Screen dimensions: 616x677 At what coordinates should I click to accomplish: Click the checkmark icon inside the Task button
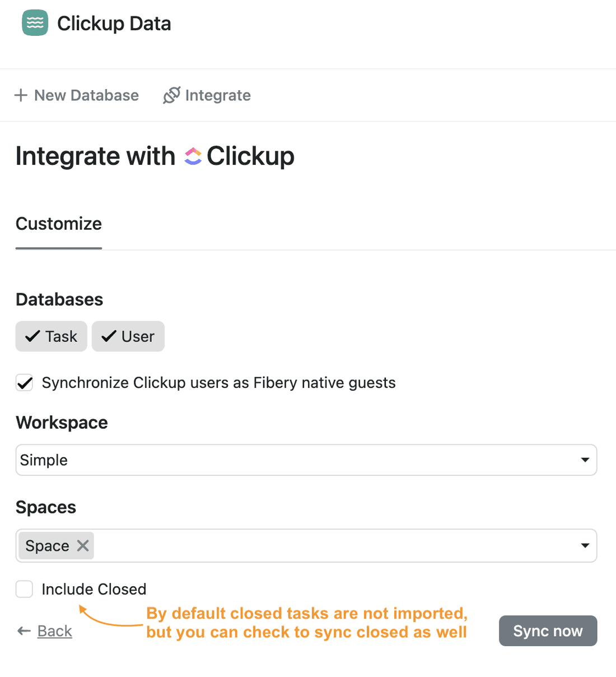point(31,336)
